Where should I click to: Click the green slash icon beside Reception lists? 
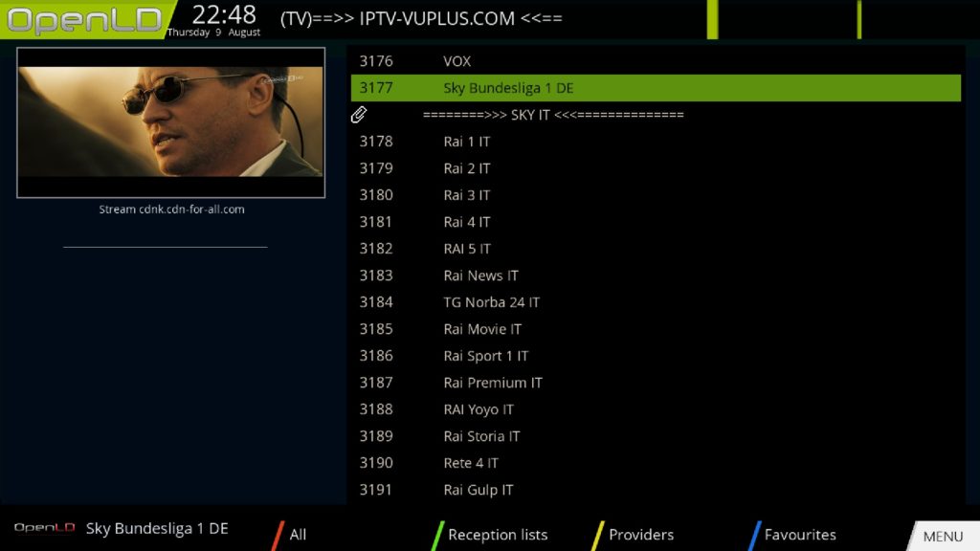coord(435,534)
